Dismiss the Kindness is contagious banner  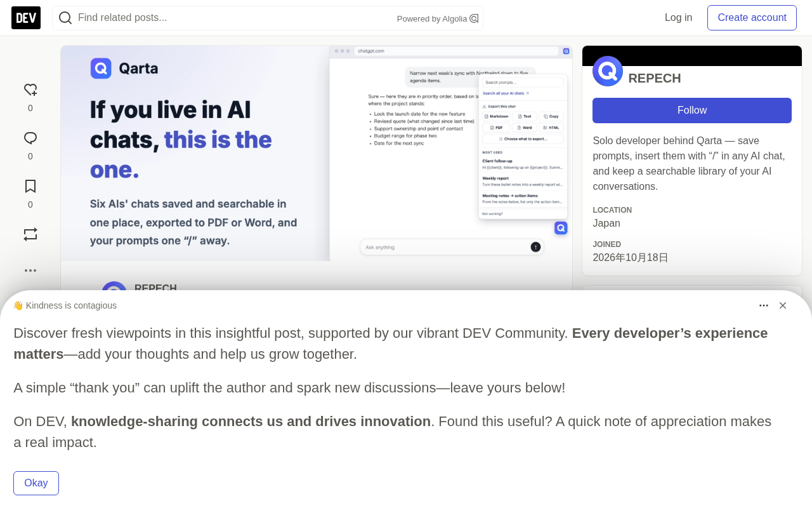(x=783, y=305)
